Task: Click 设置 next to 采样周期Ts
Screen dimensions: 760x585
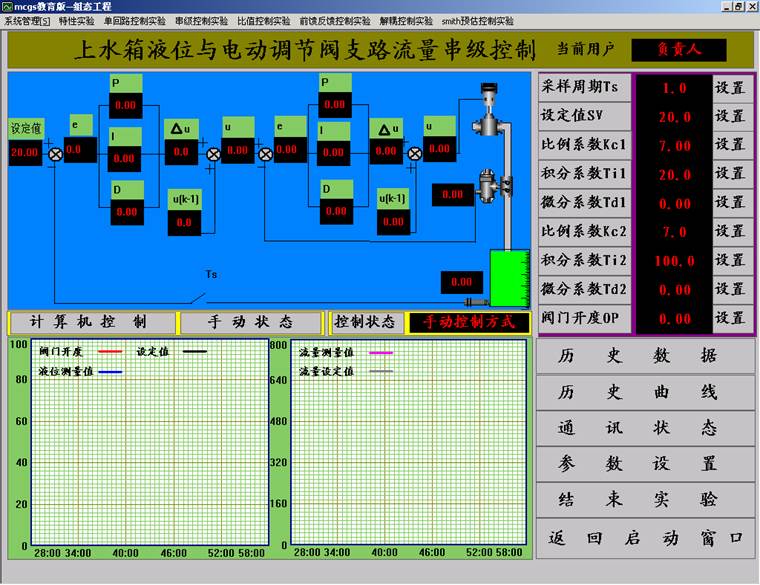Action: coord(730,87)
